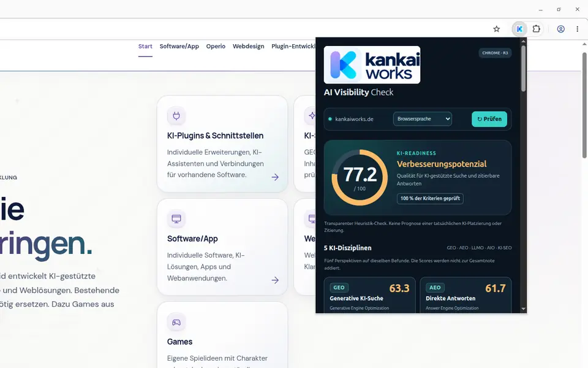Run the Prüfen check button
Screen dimensions: 588x368
click(x=489, y=119)
